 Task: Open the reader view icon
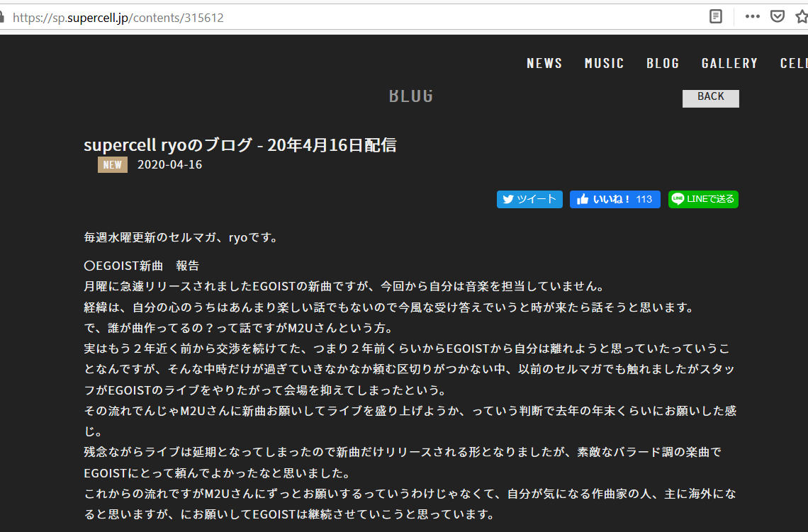716,16
